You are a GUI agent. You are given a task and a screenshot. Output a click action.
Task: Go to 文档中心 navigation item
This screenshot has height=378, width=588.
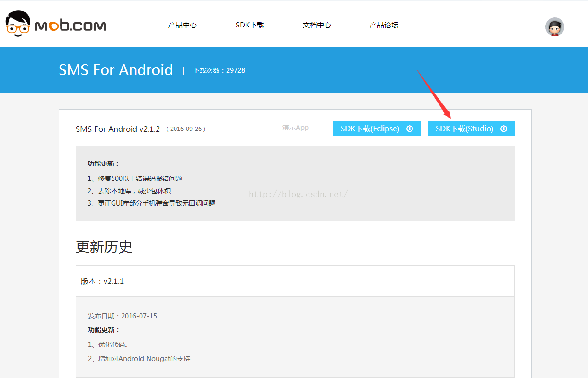(317, 25)
